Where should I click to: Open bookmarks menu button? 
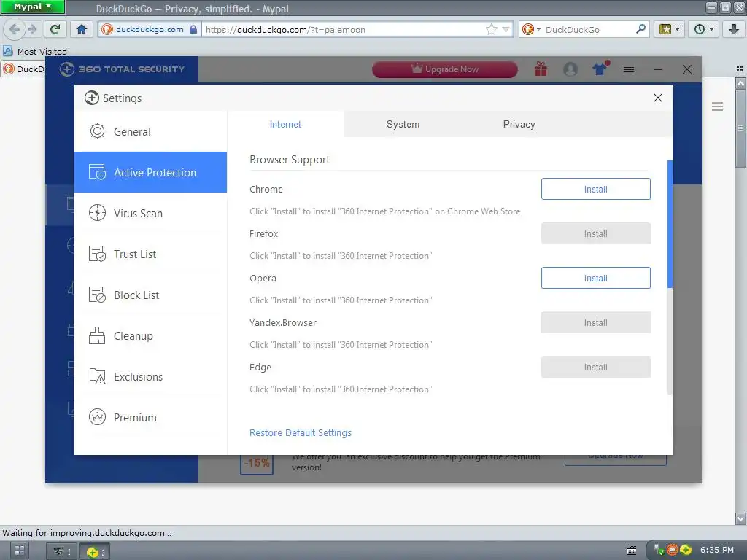(670, 29)
